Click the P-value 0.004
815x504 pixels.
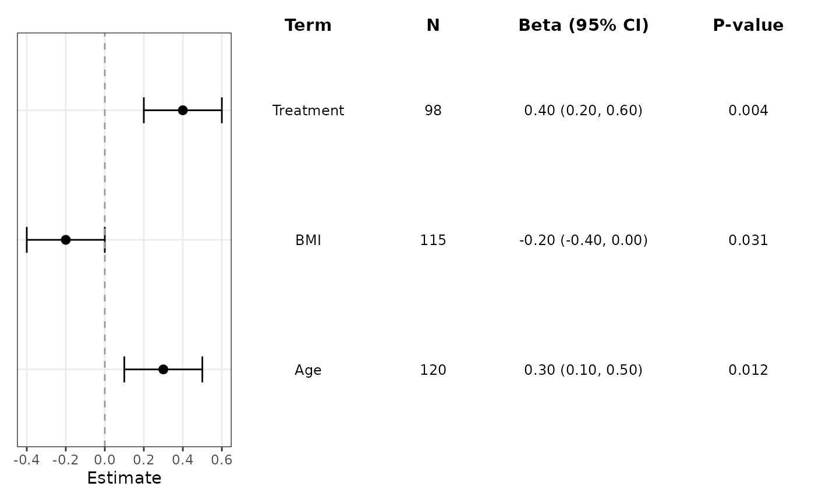748,111
